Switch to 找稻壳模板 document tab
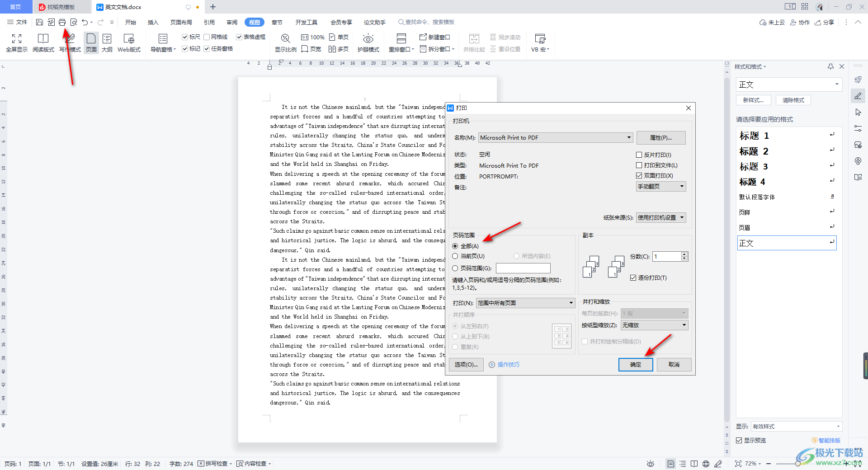The image size is (868, 470). pyautogui.click(x=61, y=7)
